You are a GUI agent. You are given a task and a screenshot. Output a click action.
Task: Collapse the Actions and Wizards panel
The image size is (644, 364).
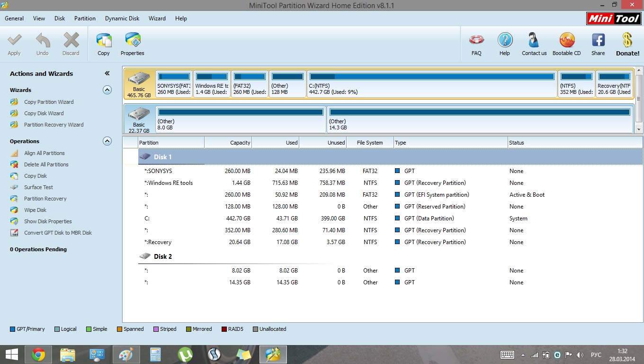pyautogui.click(x=107, y=73)
